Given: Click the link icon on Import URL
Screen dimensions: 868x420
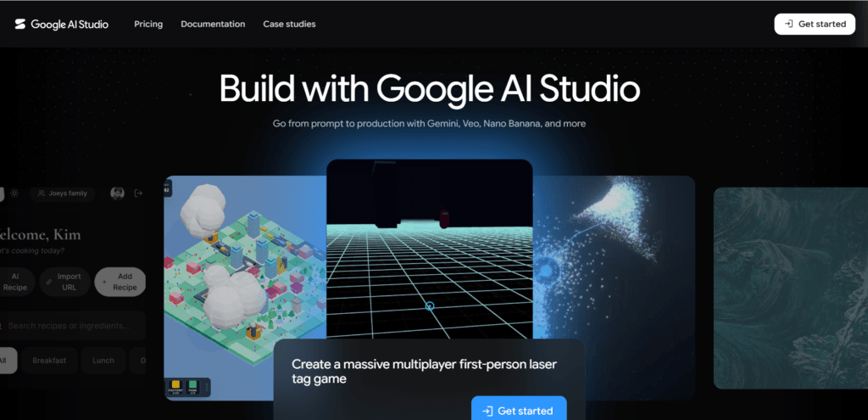Looking at the screenshot, I should (48, 282).
